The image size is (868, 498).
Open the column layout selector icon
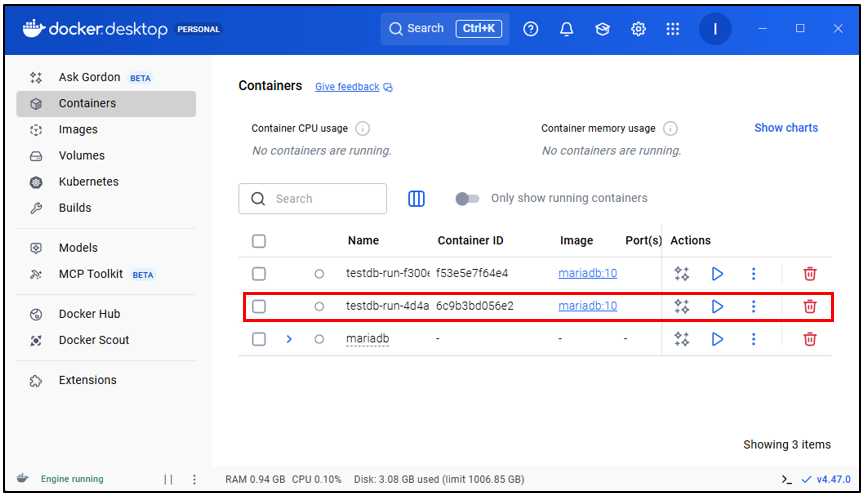coord(417,199)
